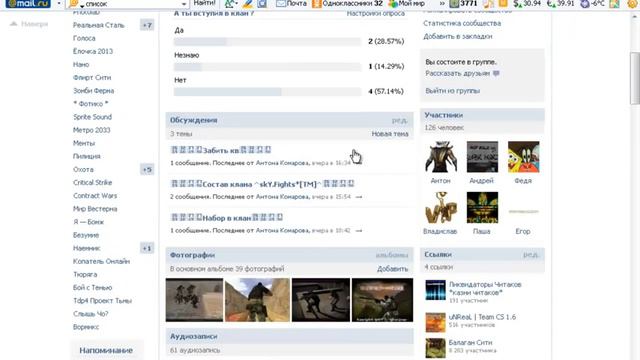Open Реальная Сталь in the left list
The width and height of the screenshot is (640, 360).
click(x=98, y=25)
